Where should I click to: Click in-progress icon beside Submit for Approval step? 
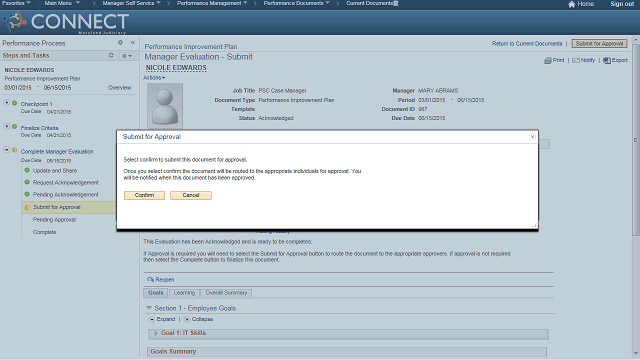tap(27, 207)
